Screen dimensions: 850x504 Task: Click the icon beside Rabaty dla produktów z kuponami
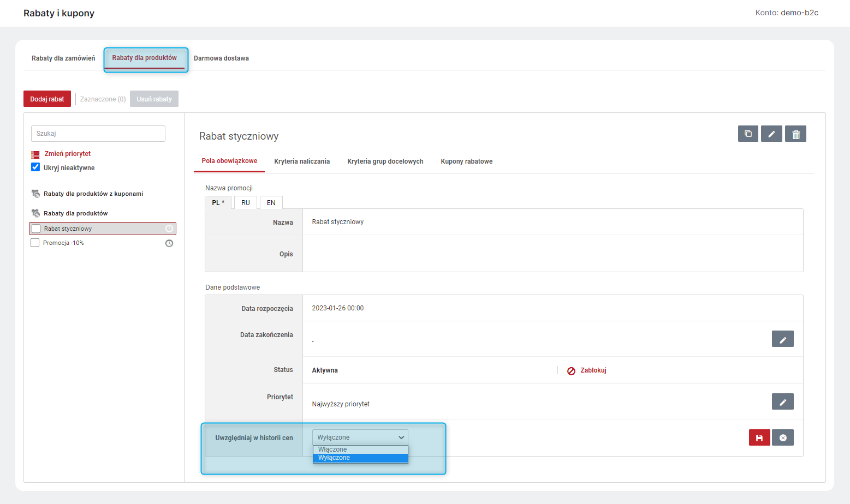click(35, 194)
